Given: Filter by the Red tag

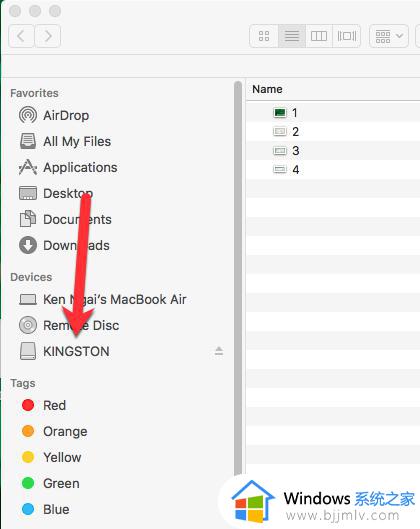Looking at the screenshot, I should [x=44, y=405].
